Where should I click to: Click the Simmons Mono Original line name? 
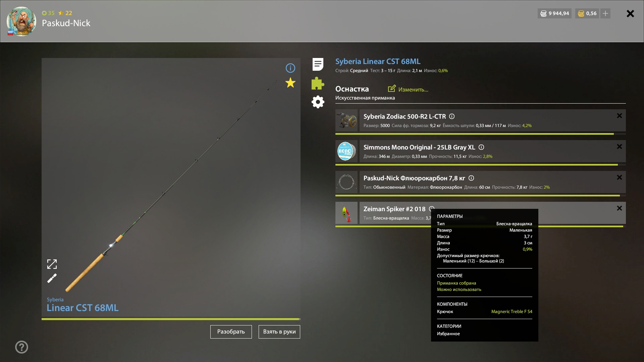pos(419,147)
